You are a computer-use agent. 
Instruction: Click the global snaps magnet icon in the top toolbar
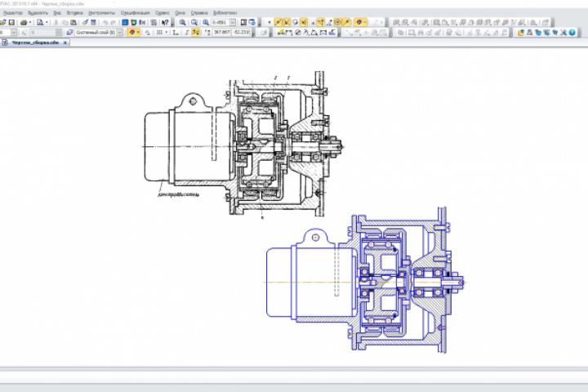click(359, 23)
